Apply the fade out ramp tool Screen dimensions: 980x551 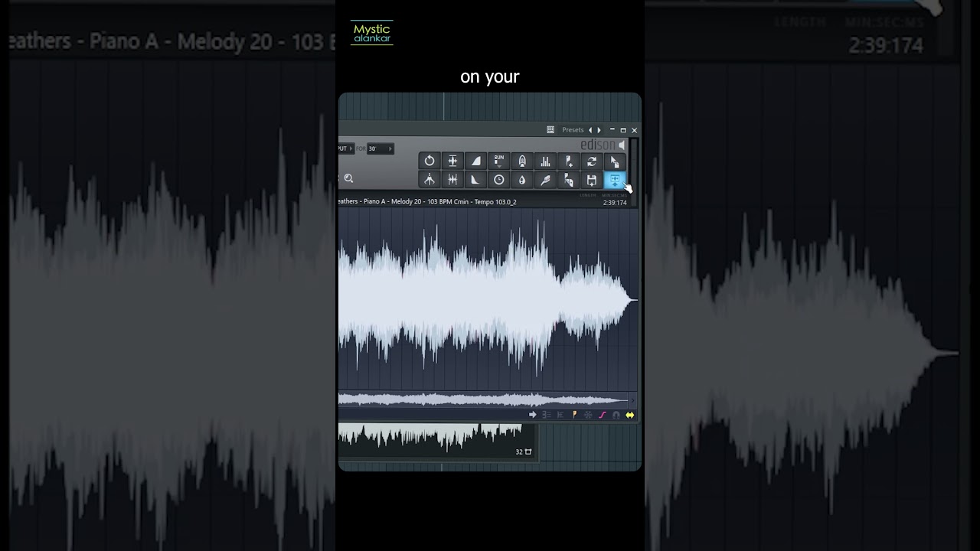point(475,180)
